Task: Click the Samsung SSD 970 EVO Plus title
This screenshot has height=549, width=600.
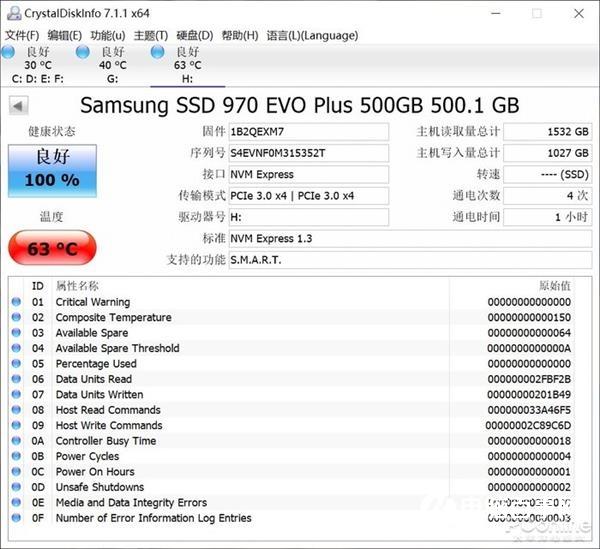Action: [x=300, y=105]
